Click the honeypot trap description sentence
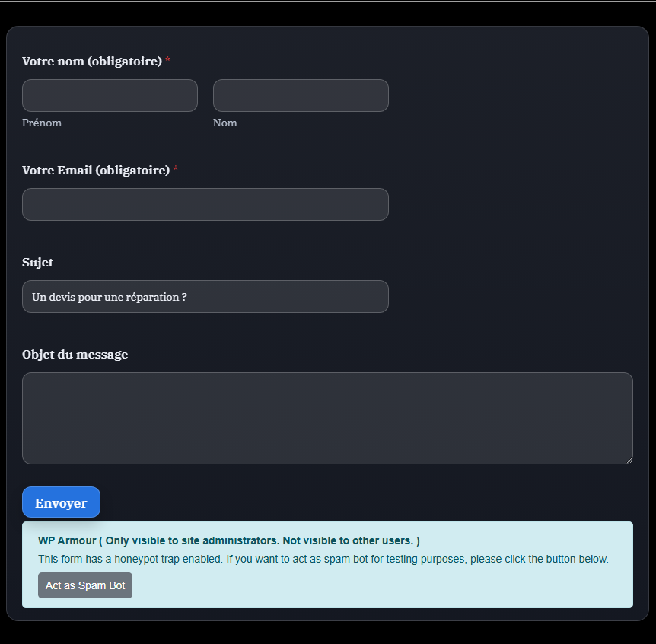The height and width of the screenshot is (644, 656). click(323, 559)
